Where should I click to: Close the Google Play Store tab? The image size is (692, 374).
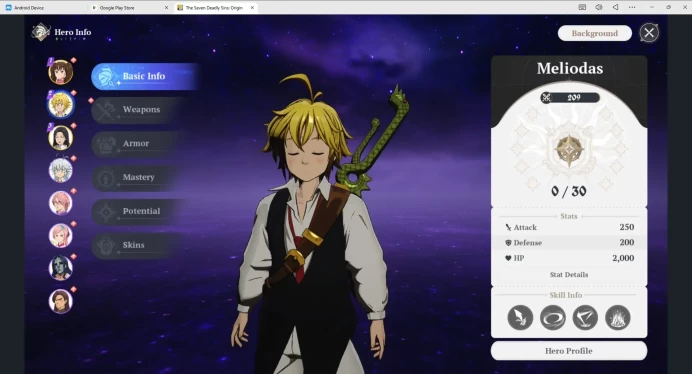point(166,8)
